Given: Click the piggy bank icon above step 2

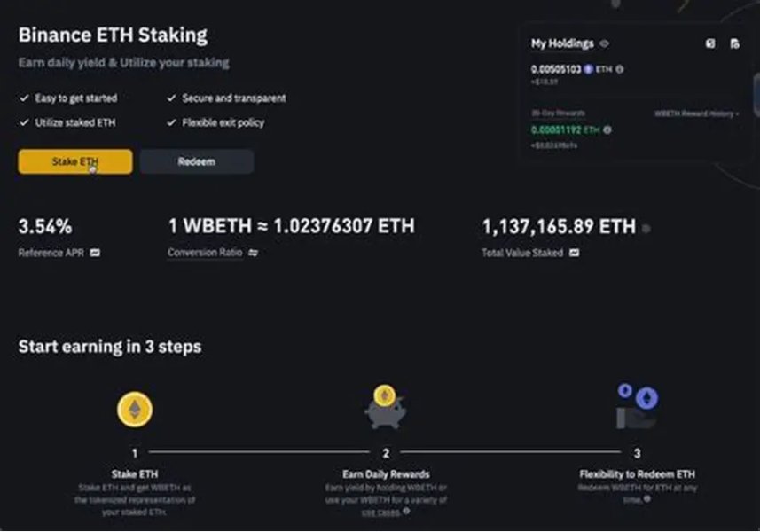Looking at the screenshot, I should tap(385, 408).
